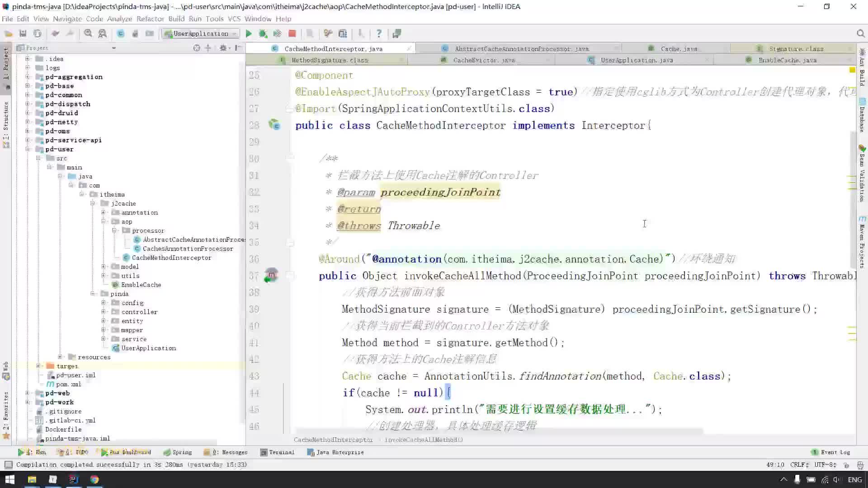Close the CacheMethodInterceptor.java tab
868x488 pixels.
(x=409, y=48)
